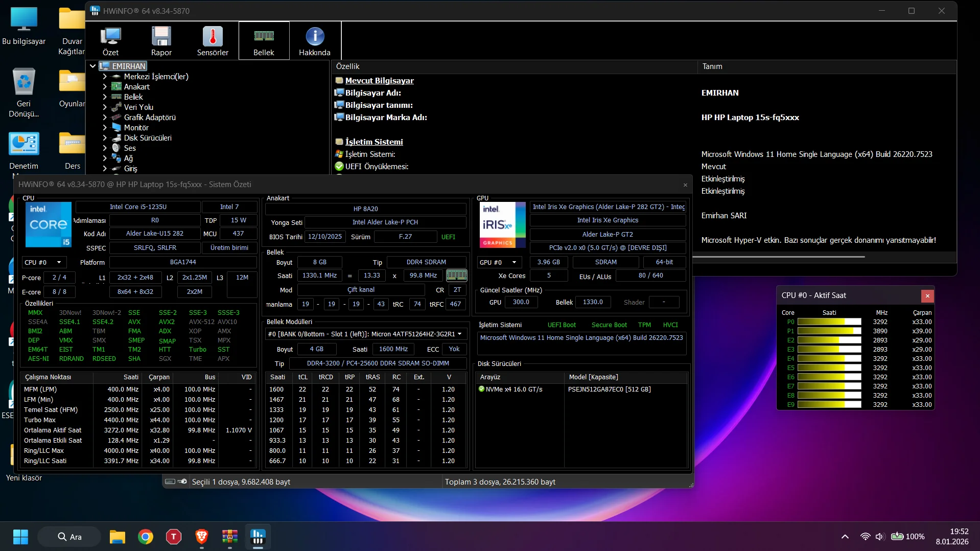The height and width of the screenshot is (551, 980).
Task: Expand the Merkezi İşlemci(ler) tree node
Action: 105,77
